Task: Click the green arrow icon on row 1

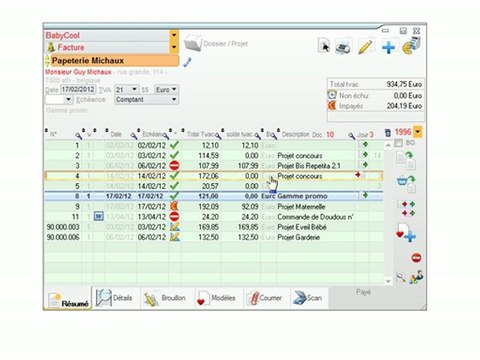Action: click(363, 145)
